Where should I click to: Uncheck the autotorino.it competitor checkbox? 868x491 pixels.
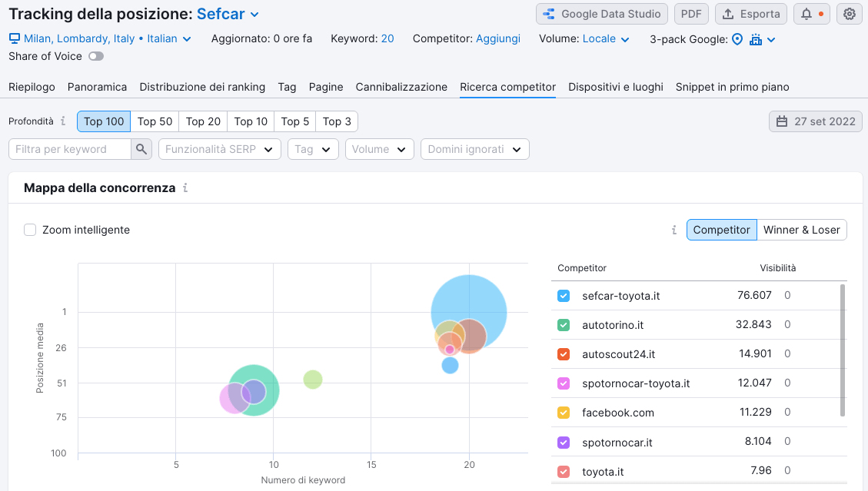(x=564, y=325)
